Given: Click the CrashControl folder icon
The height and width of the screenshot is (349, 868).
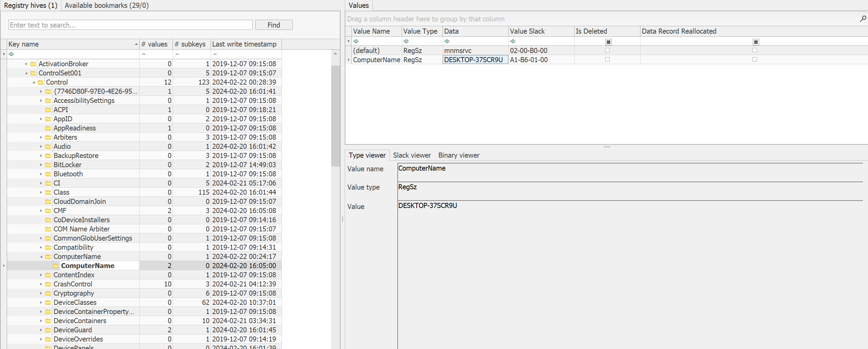Looking at the screenshot, I should pos(48,284).
